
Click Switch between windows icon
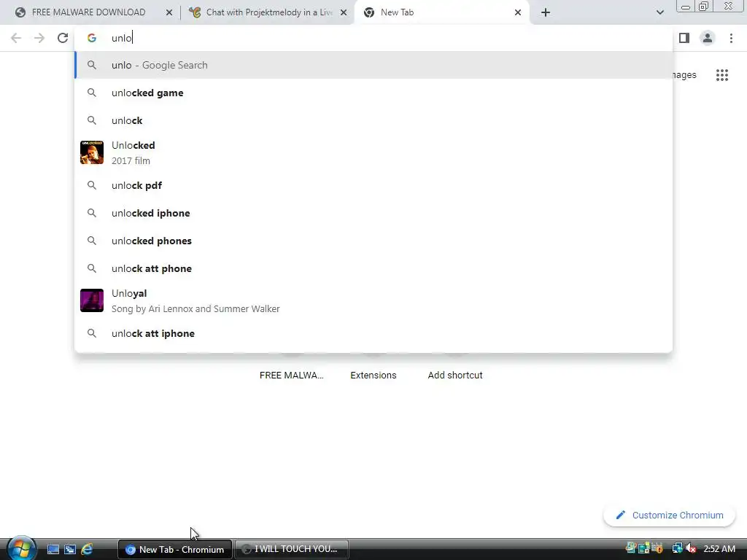pos(70,549)
